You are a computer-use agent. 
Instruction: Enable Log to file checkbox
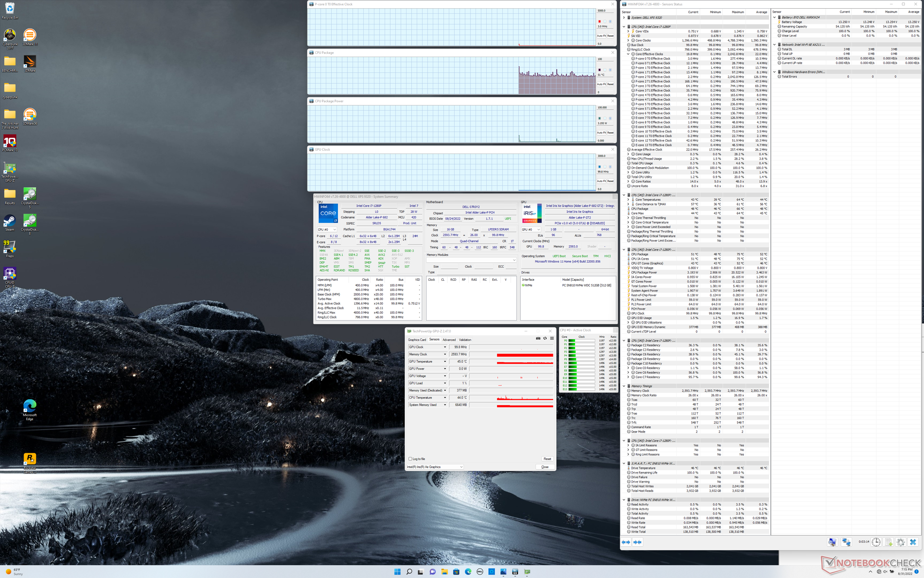click(x=410, y=459)
